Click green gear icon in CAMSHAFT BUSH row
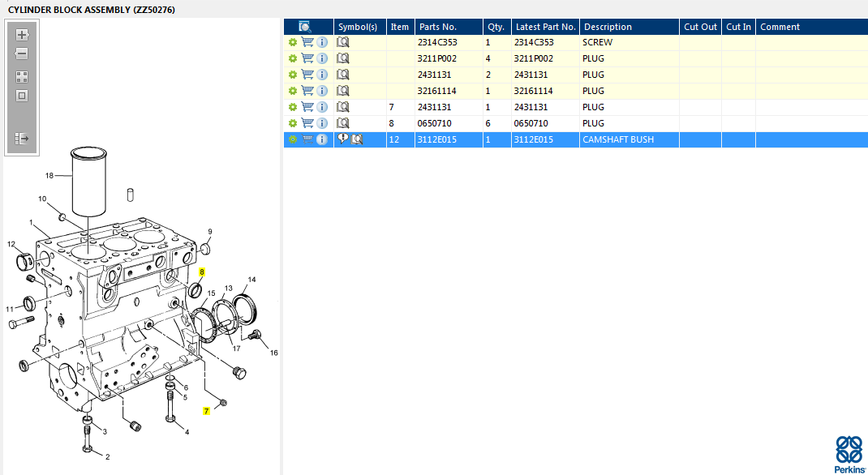 click(293, 139)
